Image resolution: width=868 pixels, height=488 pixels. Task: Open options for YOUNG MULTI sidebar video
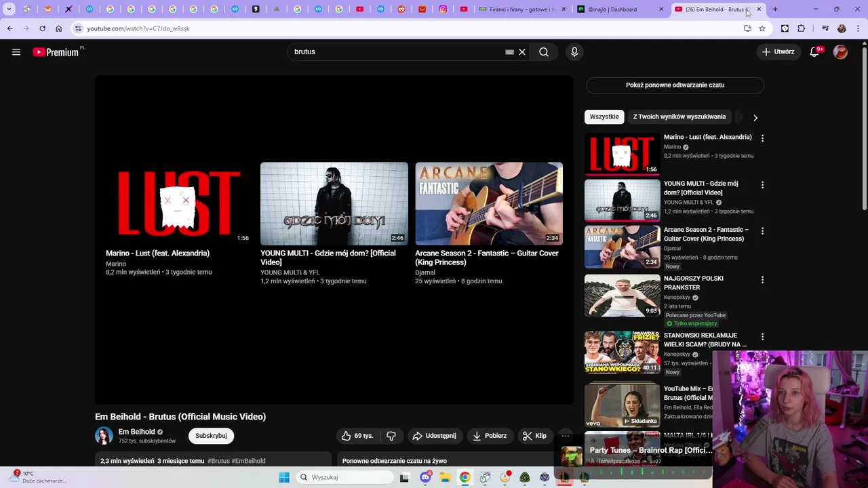click(762, 185)
